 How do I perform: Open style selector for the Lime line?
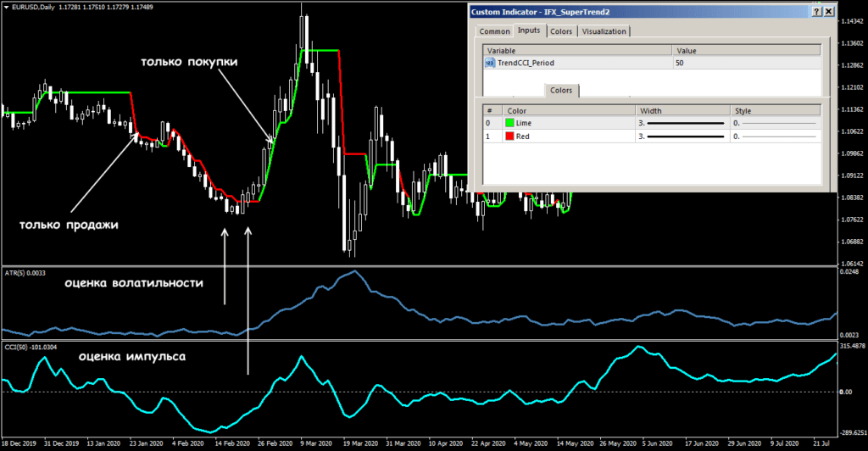[775, 123]
